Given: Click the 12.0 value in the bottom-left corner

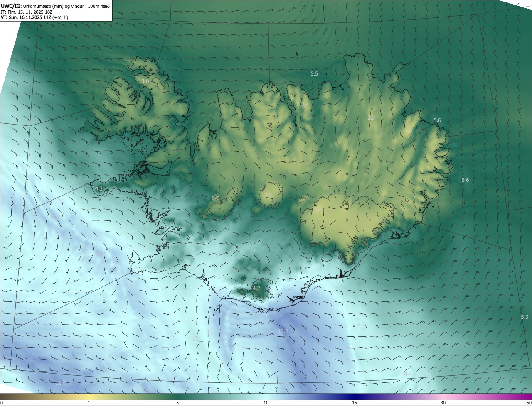Looking at the screenshot, I should click(x=60, y=382).
